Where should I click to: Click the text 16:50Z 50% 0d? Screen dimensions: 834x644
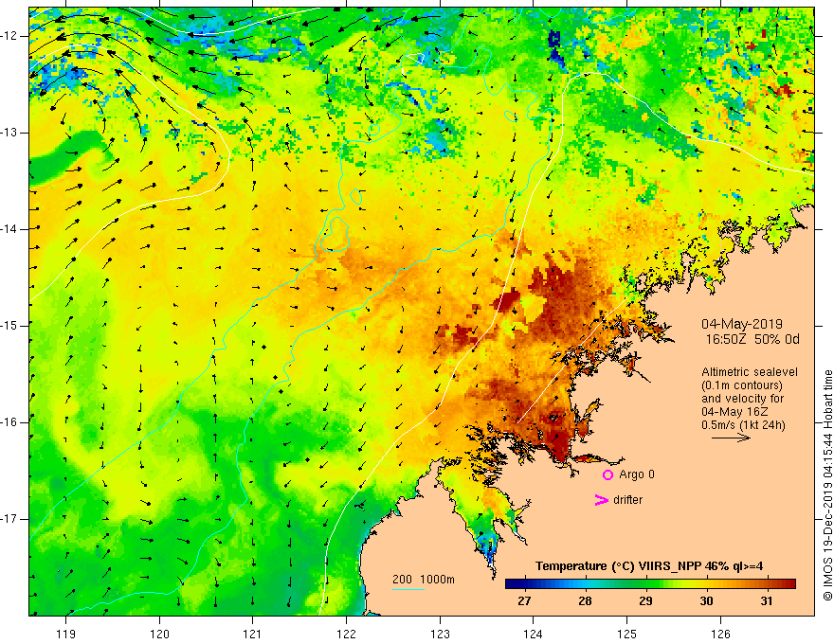pos(752,340)
